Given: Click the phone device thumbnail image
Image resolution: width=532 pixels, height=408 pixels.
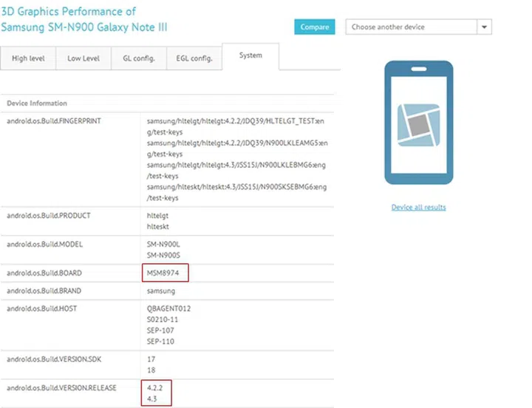Looking at the screenshot, I should click(419, 123).
